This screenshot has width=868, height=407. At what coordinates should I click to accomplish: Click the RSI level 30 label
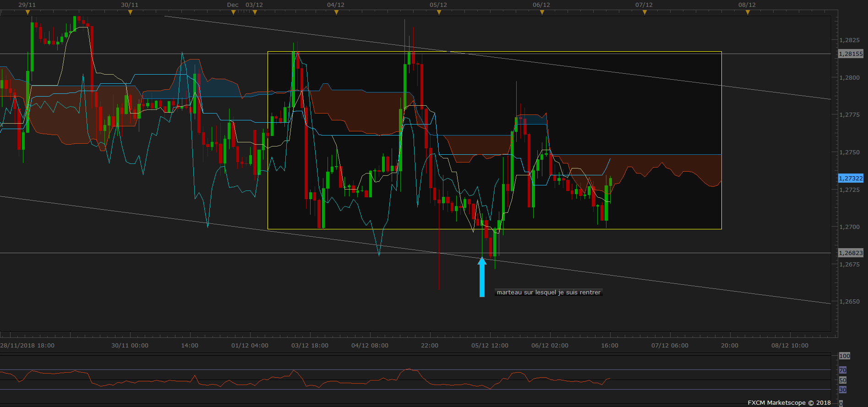point(843,390)
